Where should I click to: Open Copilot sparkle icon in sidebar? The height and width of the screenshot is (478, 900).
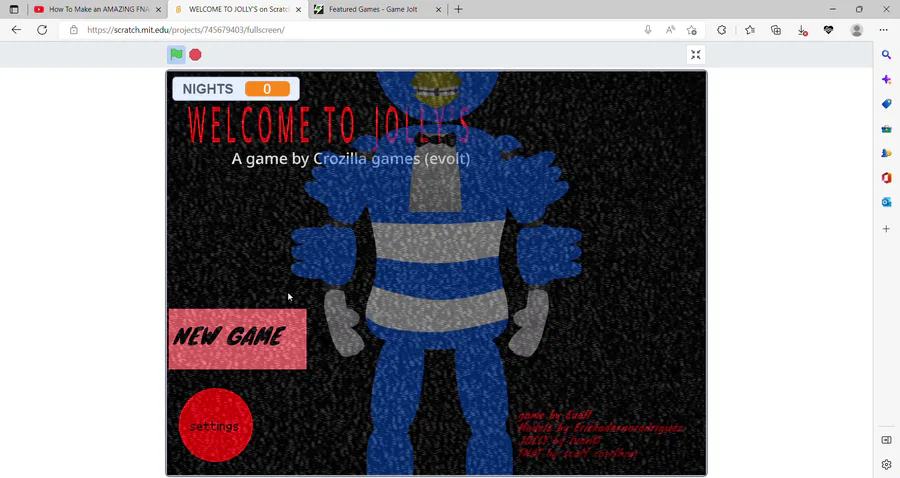pyautogui.click(x=886, y=79)
